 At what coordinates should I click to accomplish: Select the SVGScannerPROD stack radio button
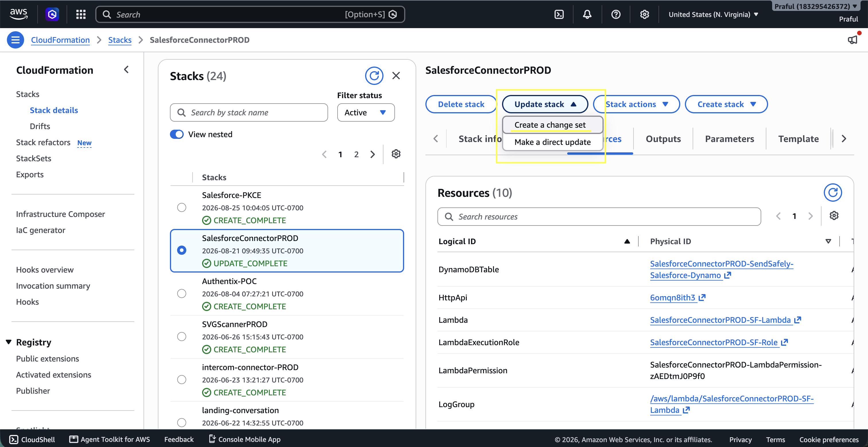point(182,337)
